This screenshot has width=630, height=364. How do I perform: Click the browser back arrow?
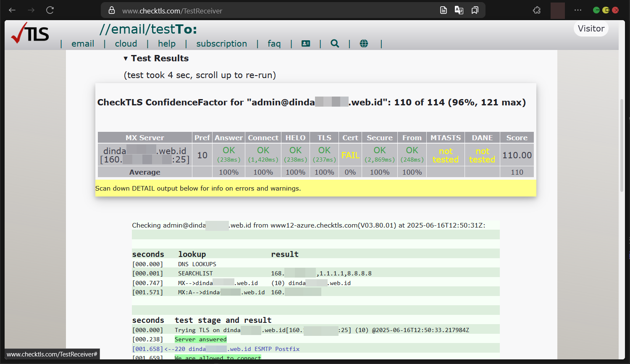12,10
